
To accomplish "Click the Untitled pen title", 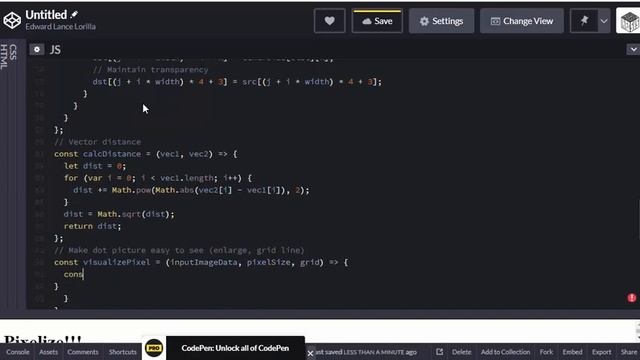I will [x=46, y=15].
